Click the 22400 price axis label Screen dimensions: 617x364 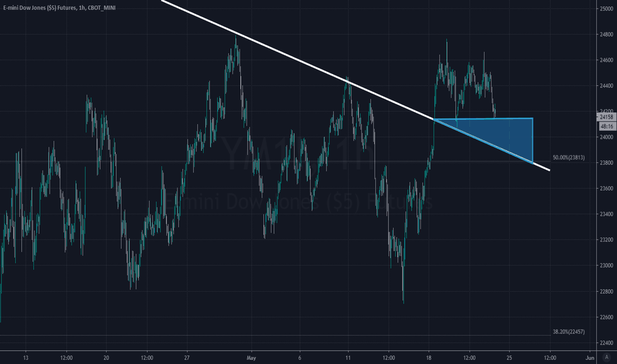(x=606, y=343)
